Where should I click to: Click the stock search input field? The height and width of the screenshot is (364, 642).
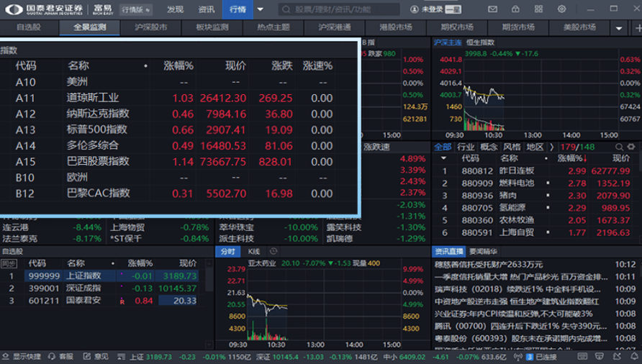(x=338, y=10)
